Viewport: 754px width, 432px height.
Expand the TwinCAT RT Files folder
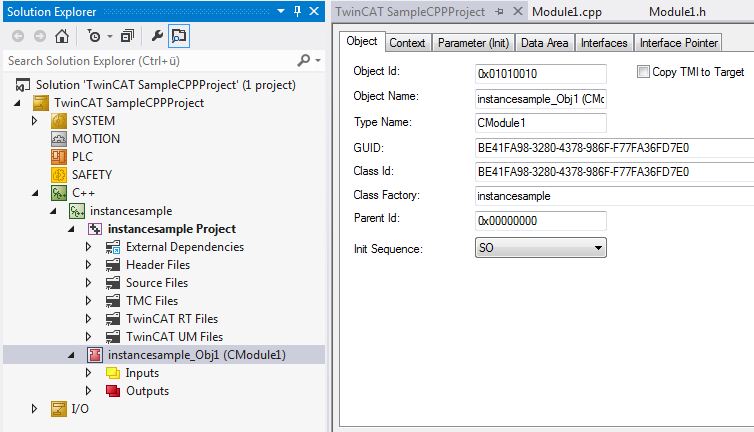pos(88,318)
